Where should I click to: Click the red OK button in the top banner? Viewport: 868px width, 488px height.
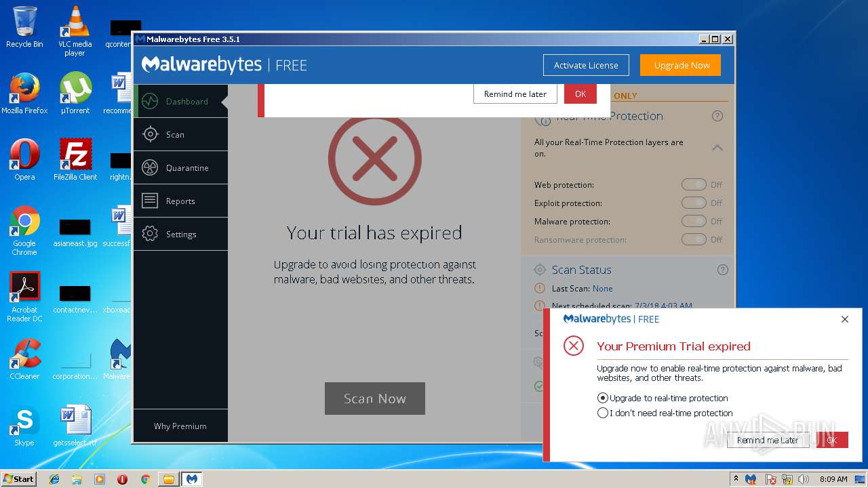(580, 94)
